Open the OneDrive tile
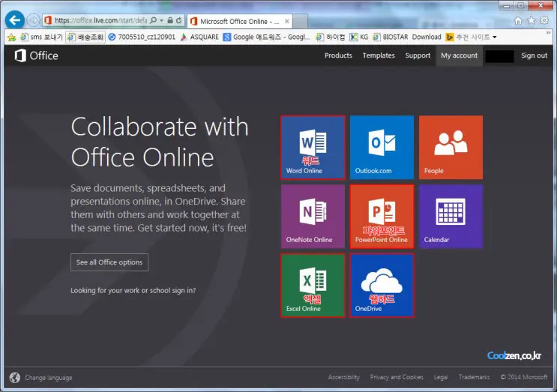The width and height of the screenshot is (557, 392). 382,285
